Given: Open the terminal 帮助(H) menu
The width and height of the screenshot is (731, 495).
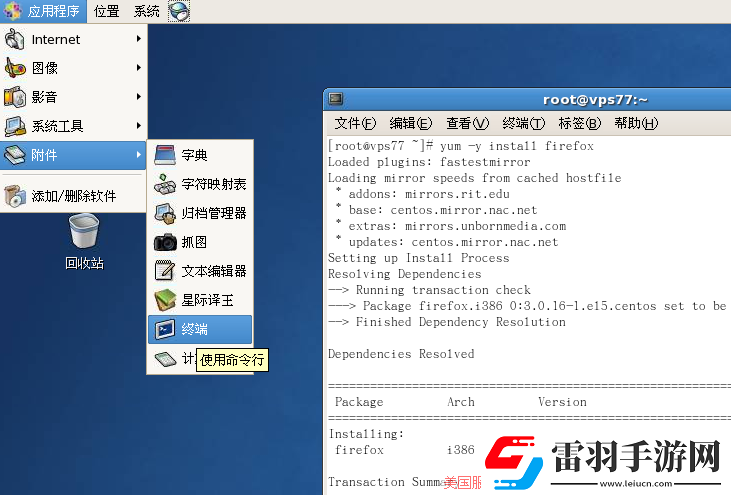Looking at the screenshot, I should (636, 124).
